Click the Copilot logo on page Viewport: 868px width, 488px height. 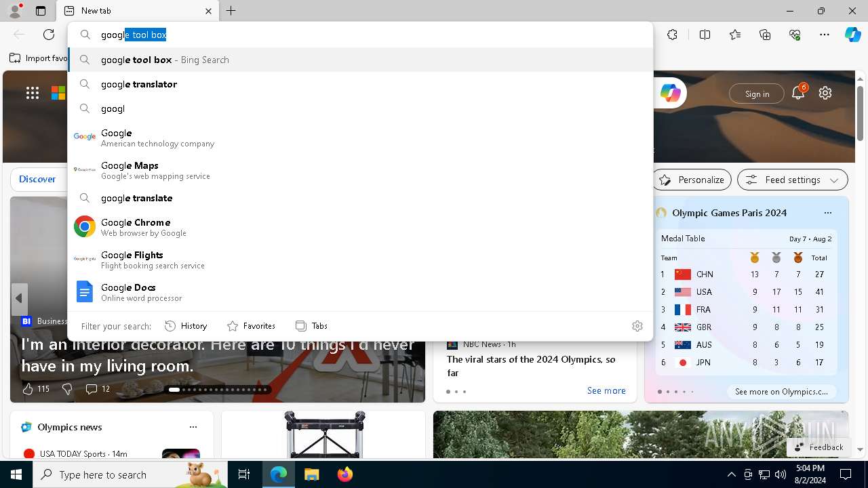click(671, 93)
